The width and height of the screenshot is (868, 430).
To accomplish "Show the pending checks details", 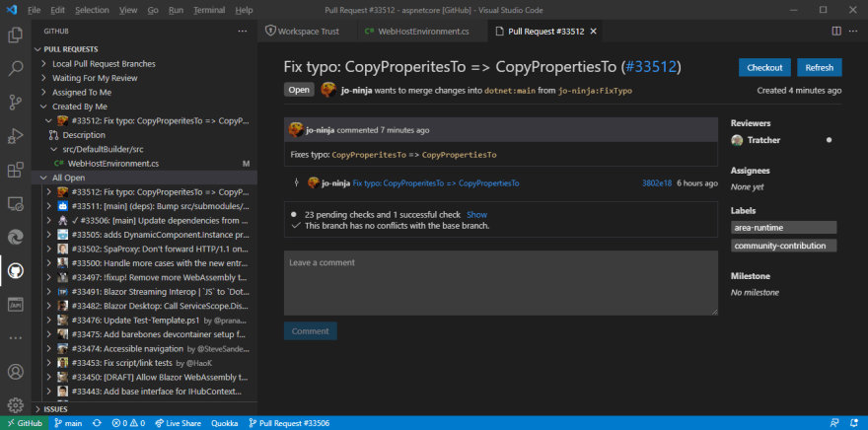I will click(x=476, y=215).
